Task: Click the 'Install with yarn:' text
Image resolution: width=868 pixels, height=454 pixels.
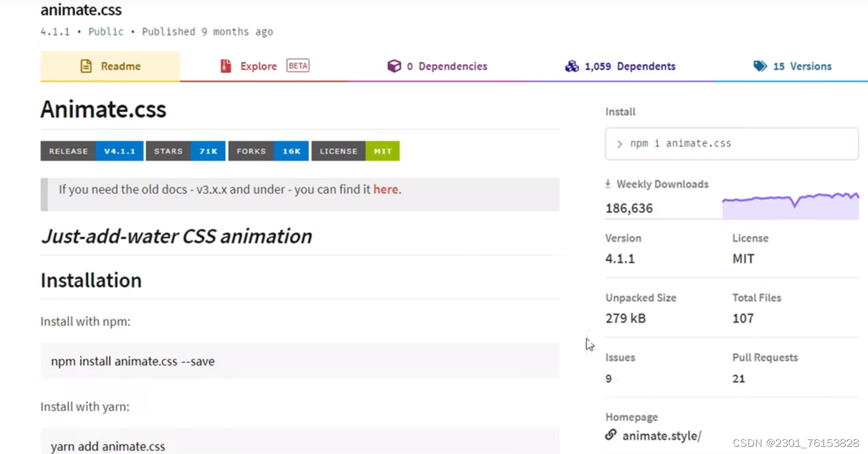Action: 85,407
